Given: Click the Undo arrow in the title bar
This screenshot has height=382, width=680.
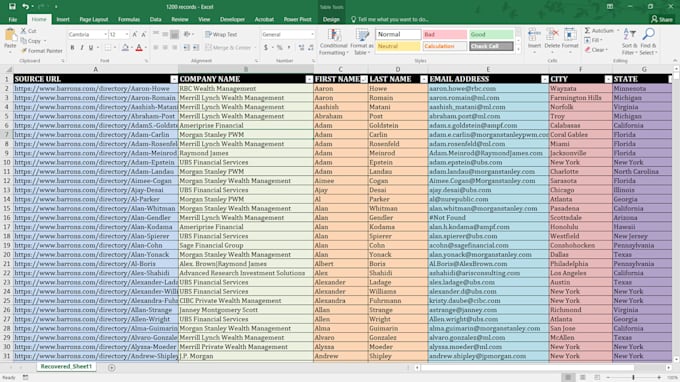Looking at the screenshot, I should pos(25,7).
